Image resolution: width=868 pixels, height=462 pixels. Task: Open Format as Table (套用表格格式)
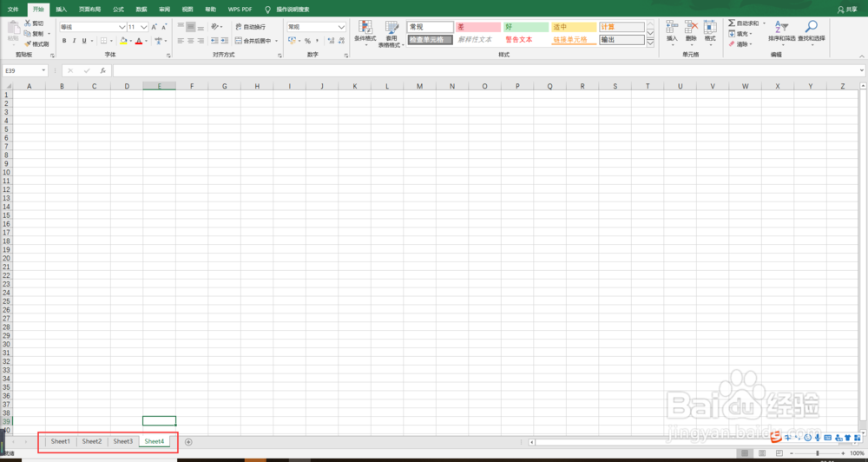point(392,33)
